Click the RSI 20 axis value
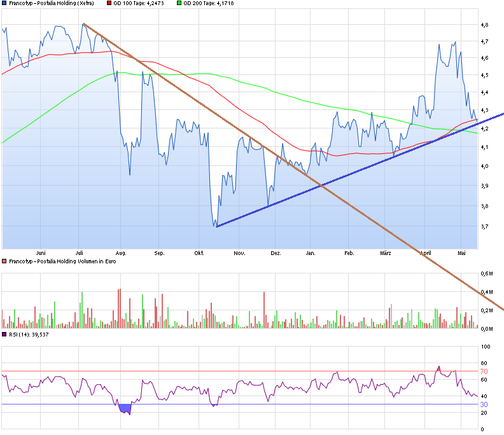The width and height of the screenshot is (504, 435). click(484, 413)
